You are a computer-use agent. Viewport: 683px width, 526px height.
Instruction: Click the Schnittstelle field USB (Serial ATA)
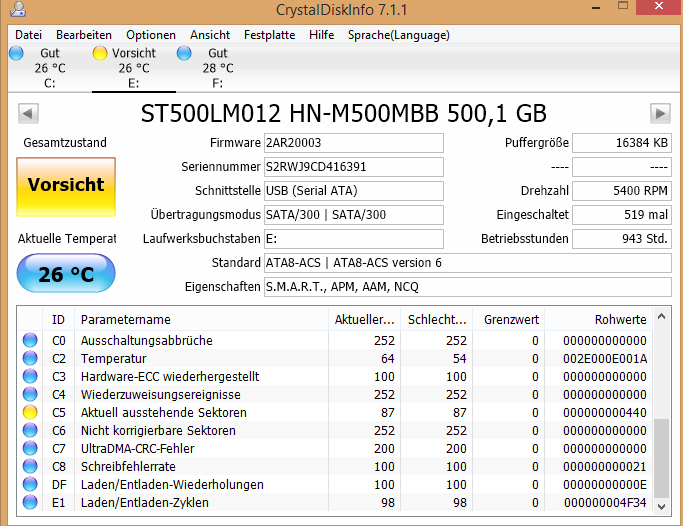click(354, 191)
